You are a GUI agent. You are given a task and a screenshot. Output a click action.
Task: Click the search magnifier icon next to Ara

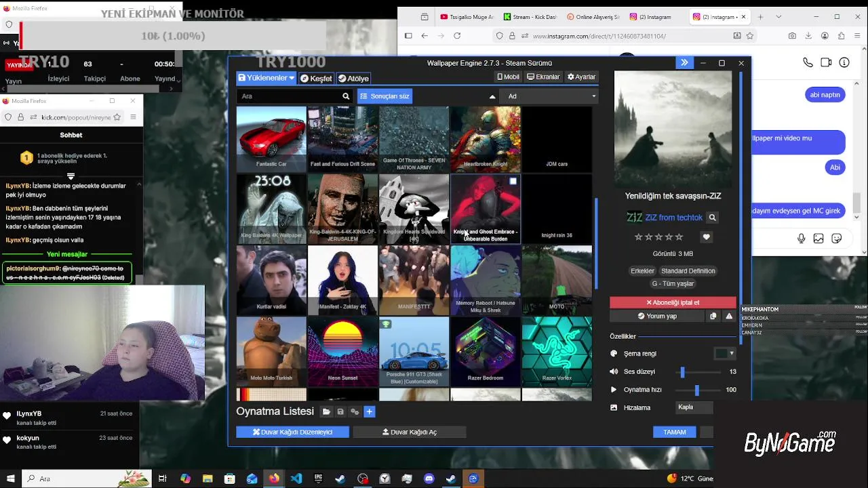click(x=346, y=96)
